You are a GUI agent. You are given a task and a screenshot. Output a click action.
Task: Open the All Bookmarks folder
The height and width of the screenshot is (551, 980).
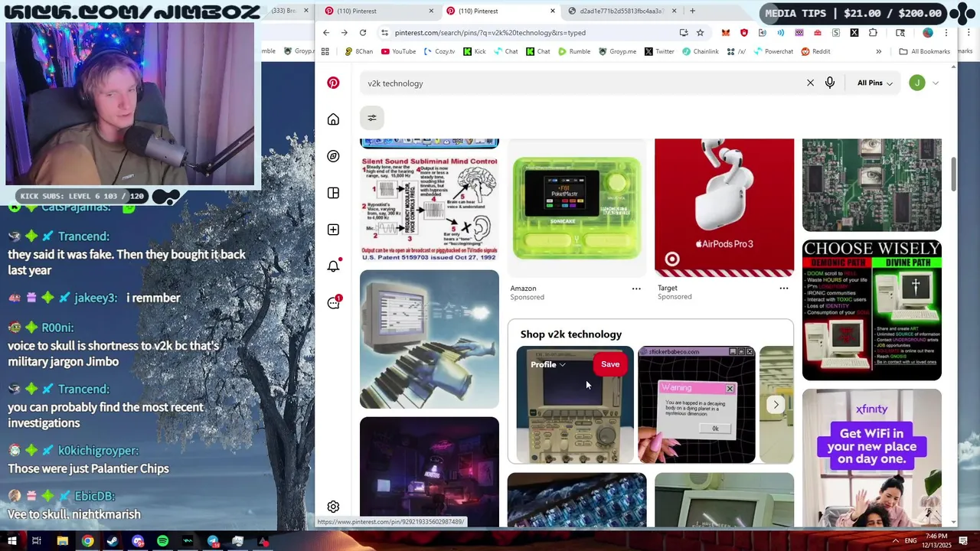925,51
